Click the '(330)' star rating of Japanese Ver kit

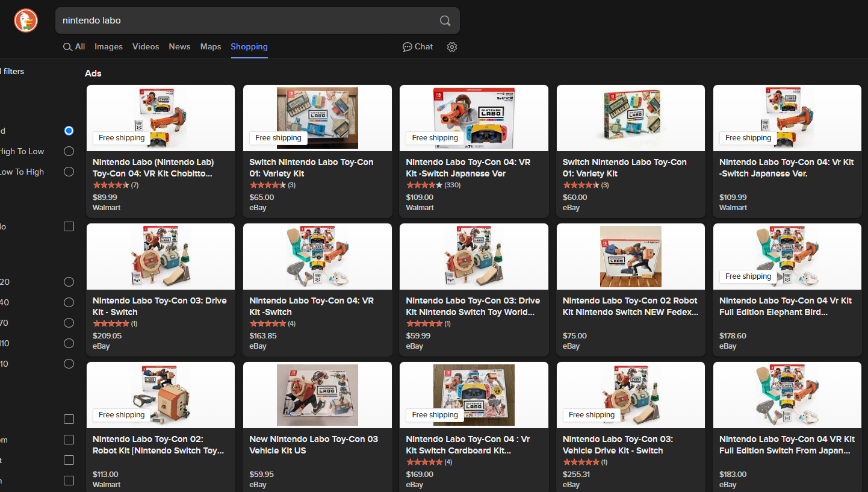(x=433, y=185)
